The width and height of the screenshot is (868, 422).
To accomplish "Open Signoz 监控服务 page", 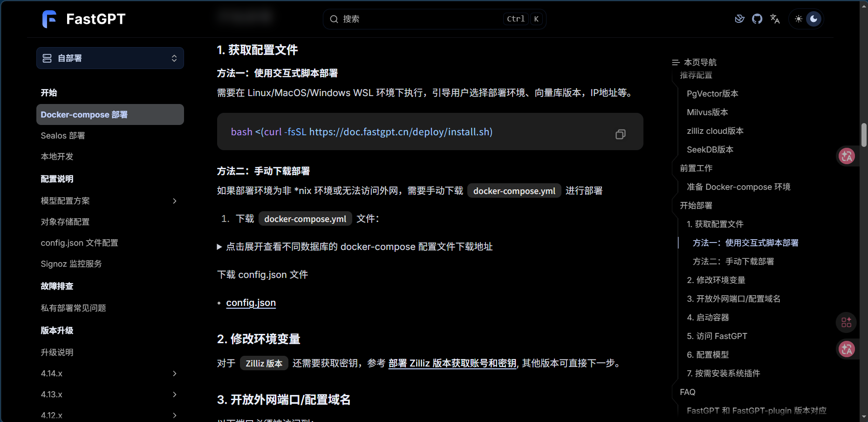I will coord(71,264).
